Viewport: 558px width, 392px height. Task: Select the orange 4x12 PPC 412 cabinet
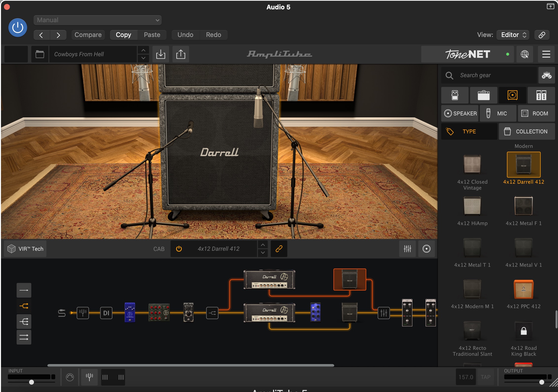click(x=523, y=289)
